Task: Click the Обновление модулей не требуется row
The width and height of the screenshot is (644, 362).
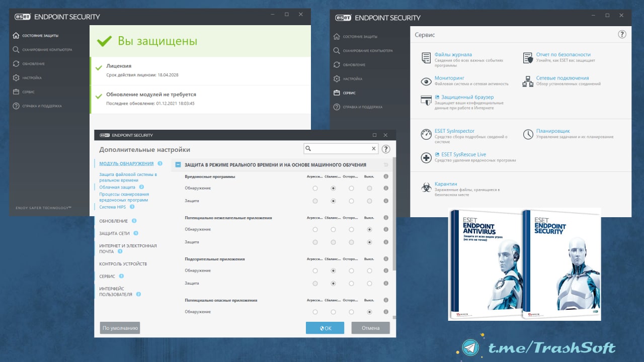Action: [x=200, y=99]
